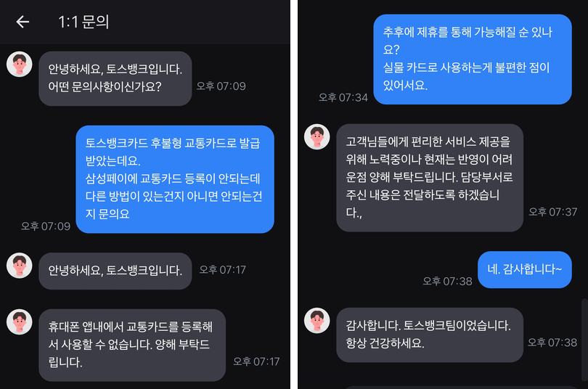Tap second 안녕하세요, 토스뱅크입니다 bubble at 07:17

115,271
